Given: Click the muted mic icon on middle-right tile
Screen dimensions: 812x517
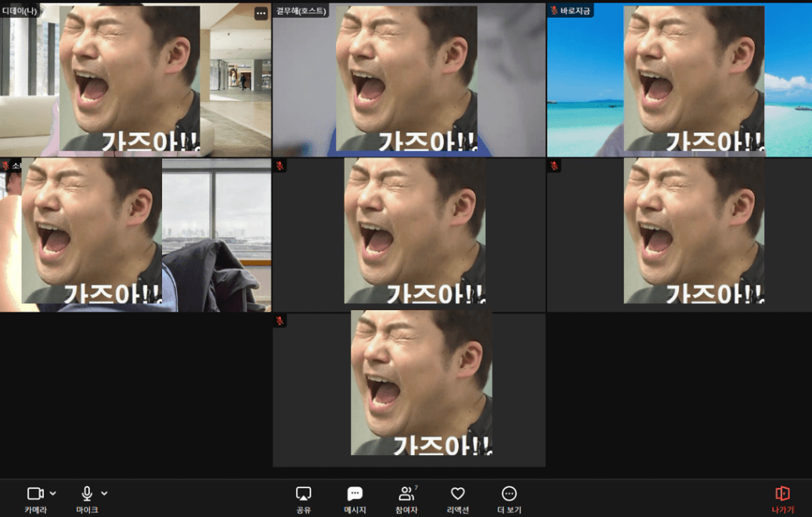Looking at the screenshot, I should click(554, 165).
